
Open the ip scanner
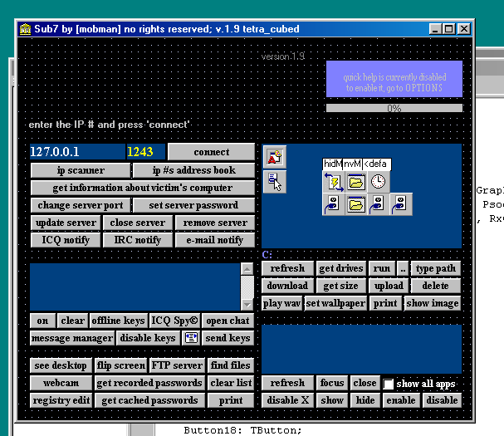[x=81, y=170]
